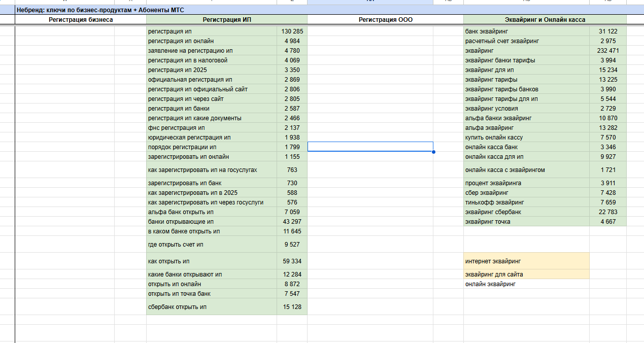This screenshot has height=343, width=644.
Task: Click the cell 'эквайринг сбербанк'
Action: tap(527, 212)
